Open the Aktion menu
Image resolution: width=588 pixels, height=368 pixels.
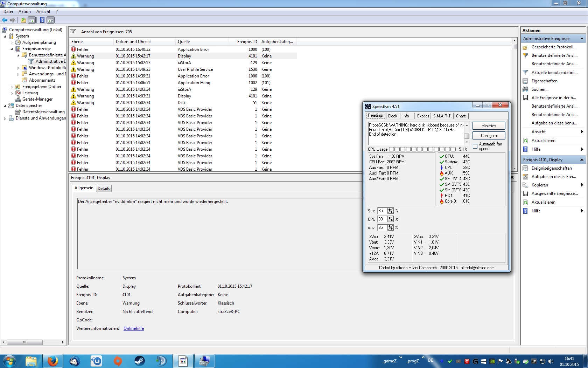(x=24, y=12)
